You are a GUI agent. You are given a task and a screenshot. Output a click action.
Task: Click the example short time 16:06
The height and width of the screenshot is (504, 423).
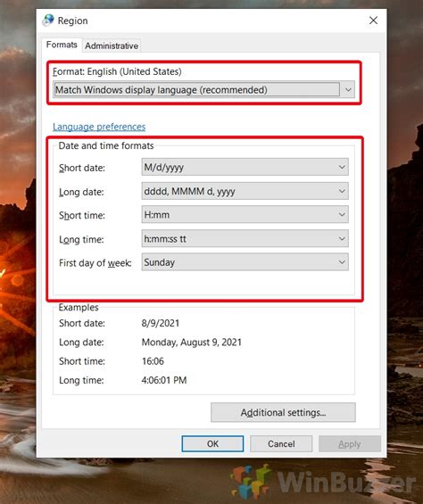point(153,361)
